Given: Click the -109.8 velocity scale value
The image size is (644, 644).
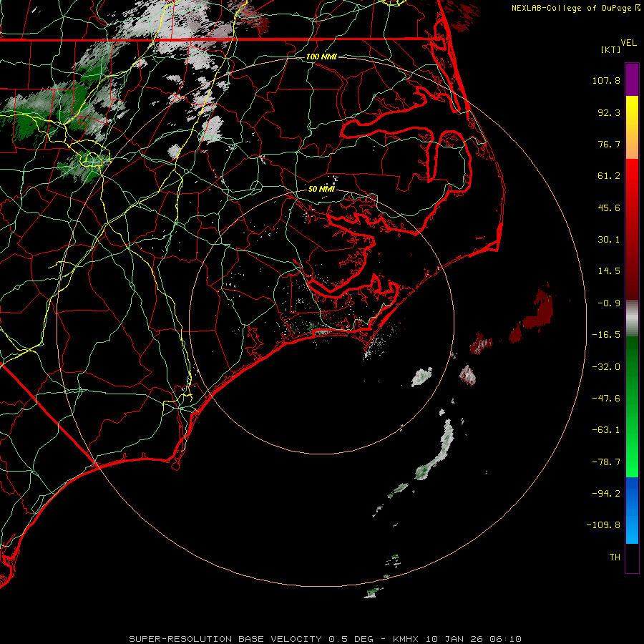Looking at the screenshot, I should coord(603,525).
